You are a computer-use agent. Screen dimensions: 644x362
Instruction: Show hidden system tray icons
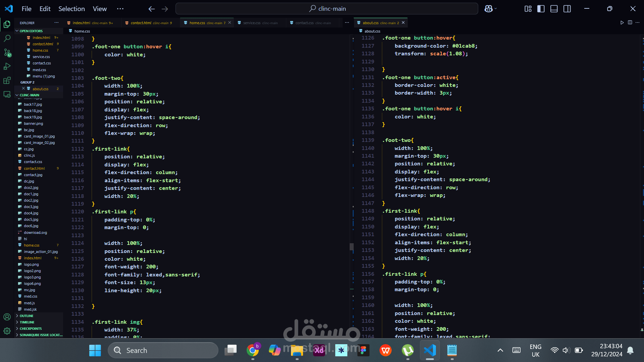click(500, 350)
